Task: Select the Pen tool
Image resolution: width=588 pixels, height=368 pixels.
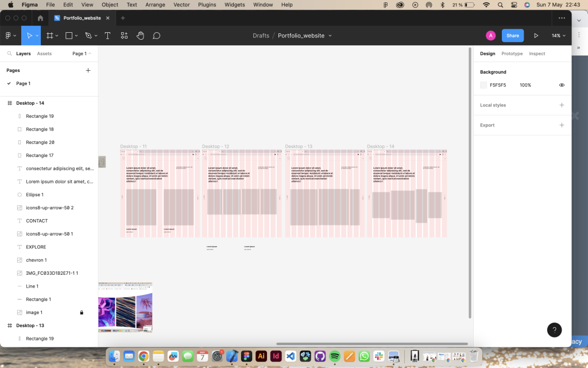Action: coord(88,36)
